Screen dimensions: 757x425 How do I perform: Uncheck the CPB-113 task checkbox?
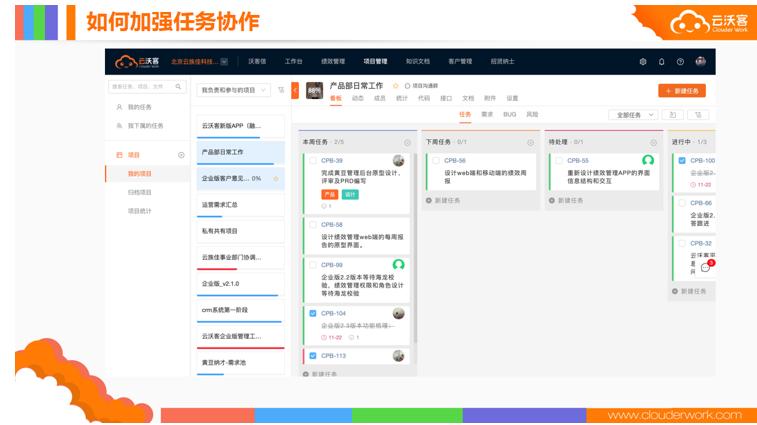[313, 356]
